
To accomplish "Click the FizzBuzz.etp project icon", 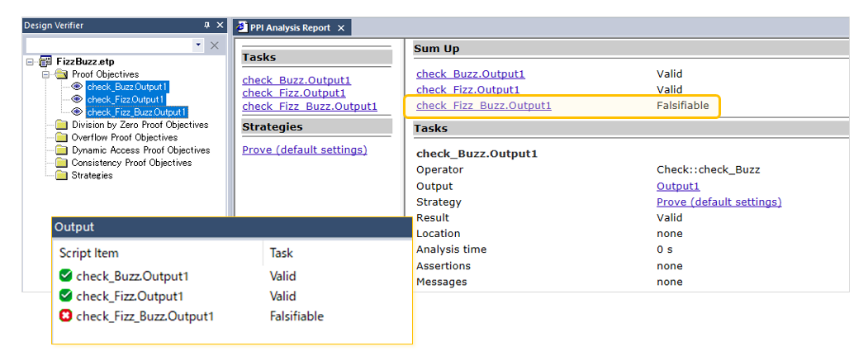I will click(46, 62).
